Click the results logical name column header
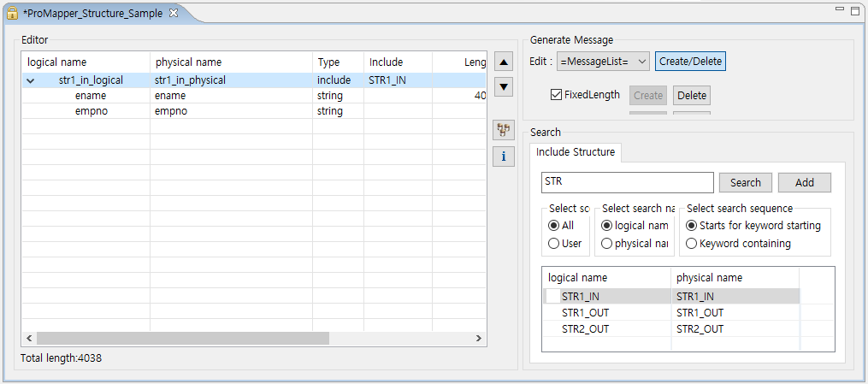868x384 pixels. pyautogui.click(x=607, y=277)
